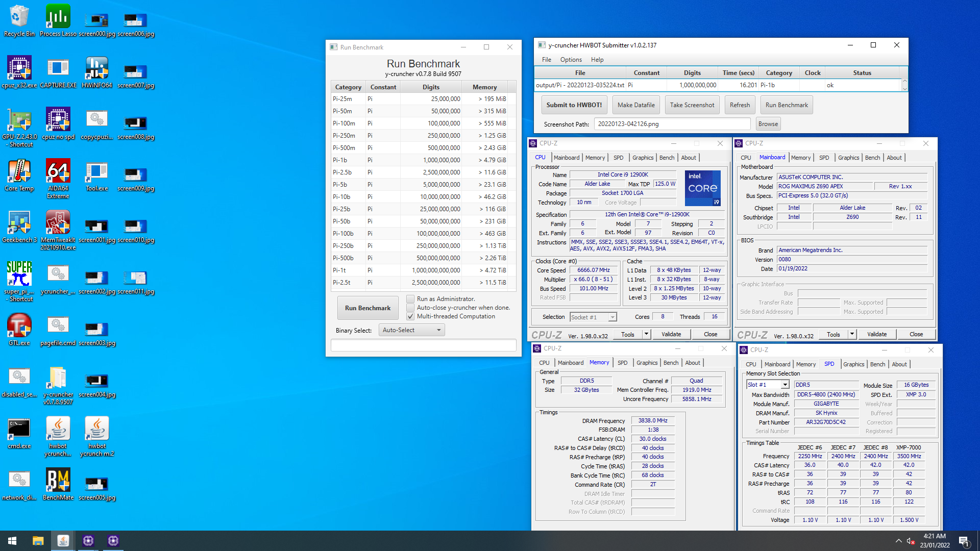
Task: Switch to first CPU-Z taskbar icon
Action: point(88,541)
